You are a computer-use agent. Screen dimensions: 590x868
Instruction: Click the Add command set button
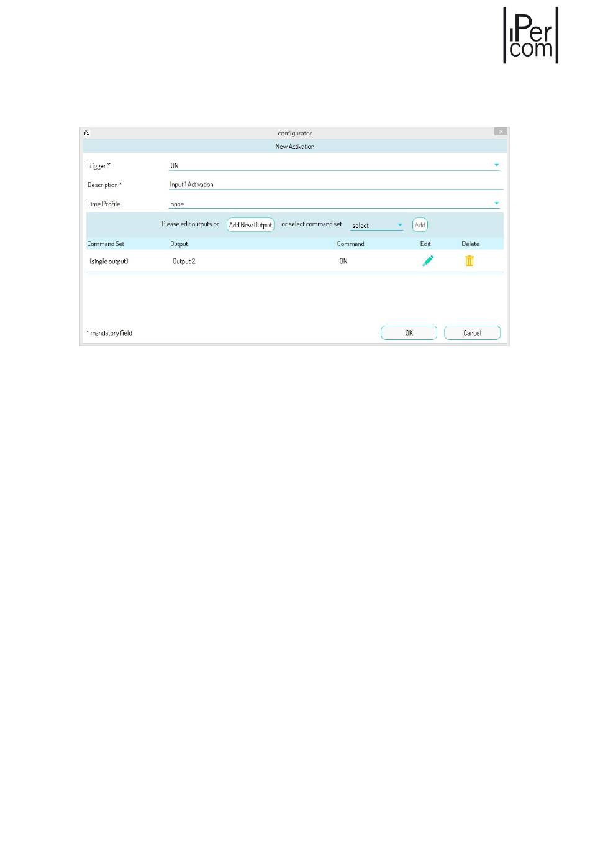(x=420, y=225)
